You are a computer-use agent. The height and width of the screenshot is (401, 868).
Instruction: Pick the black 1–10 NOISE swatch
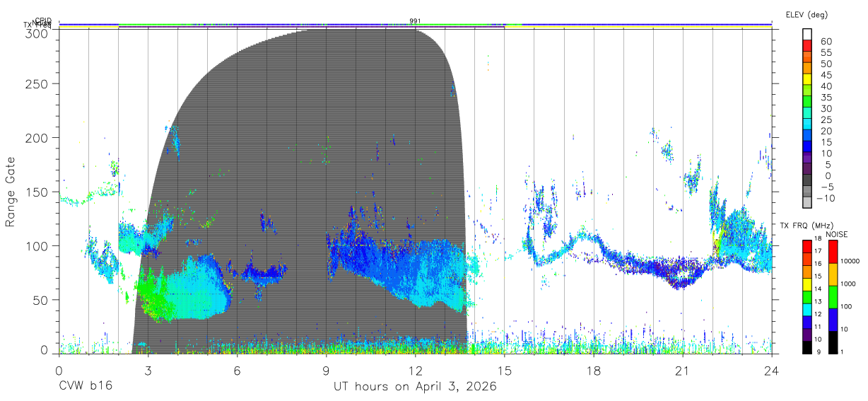[833, 342]
